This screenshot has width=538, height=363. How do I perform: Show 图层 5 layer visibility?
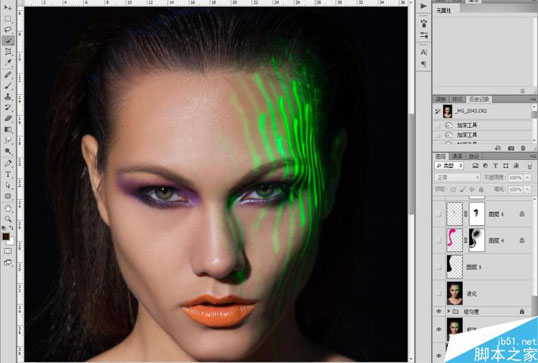438,267
